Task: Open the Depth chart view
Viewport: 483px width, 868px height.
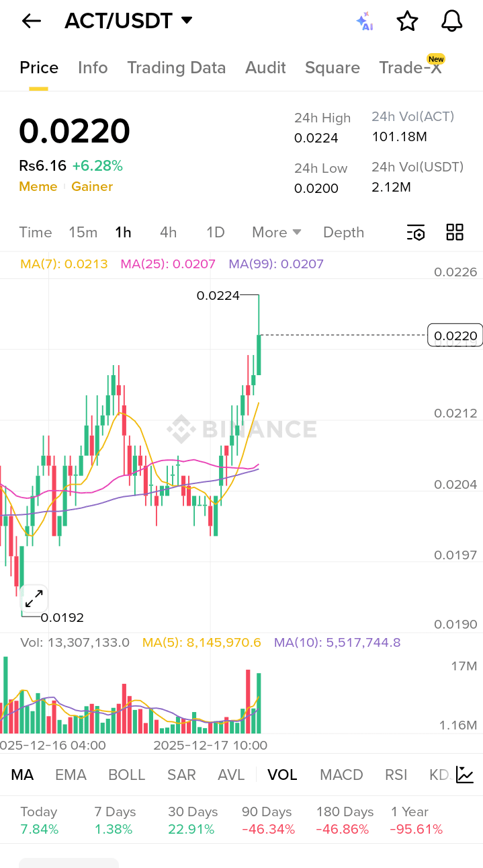Action: pyautogui.click(x=343, y=233)
